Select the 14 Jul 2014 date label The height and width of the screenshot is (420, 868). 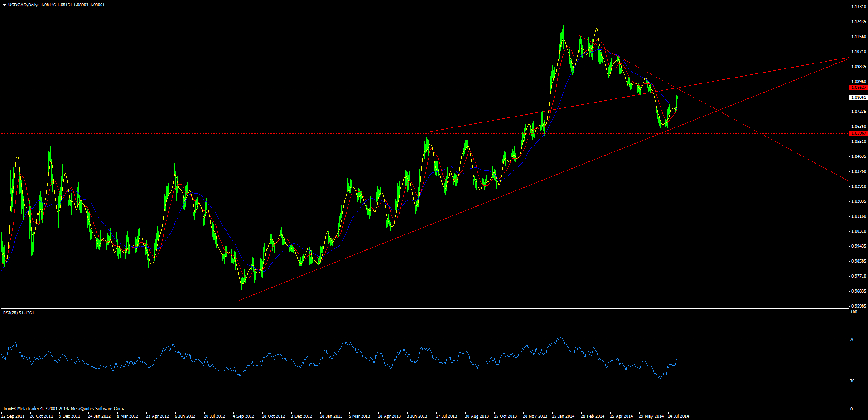click(x=680, y=415)
